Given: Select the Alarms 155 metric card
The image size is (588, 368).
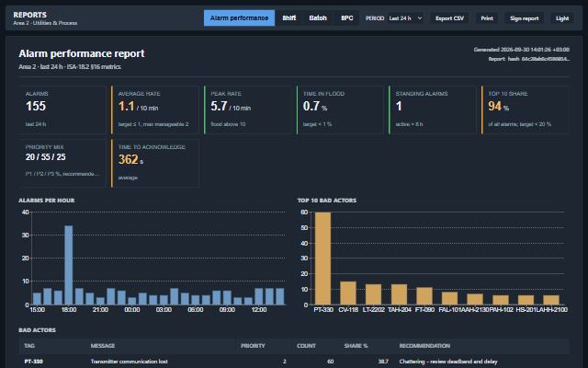Looking at the screenshot, I should pyautogui.click(x=62, y=110).
